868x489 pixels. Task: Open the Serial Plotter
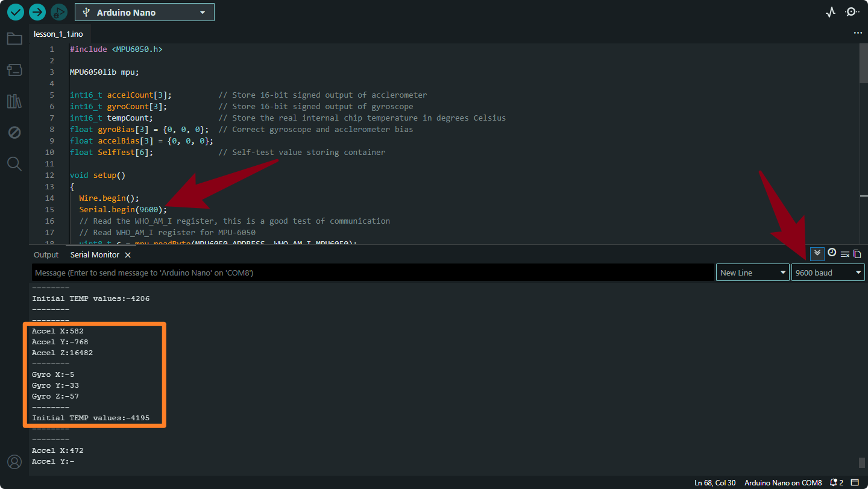click(x=831, y=12)
